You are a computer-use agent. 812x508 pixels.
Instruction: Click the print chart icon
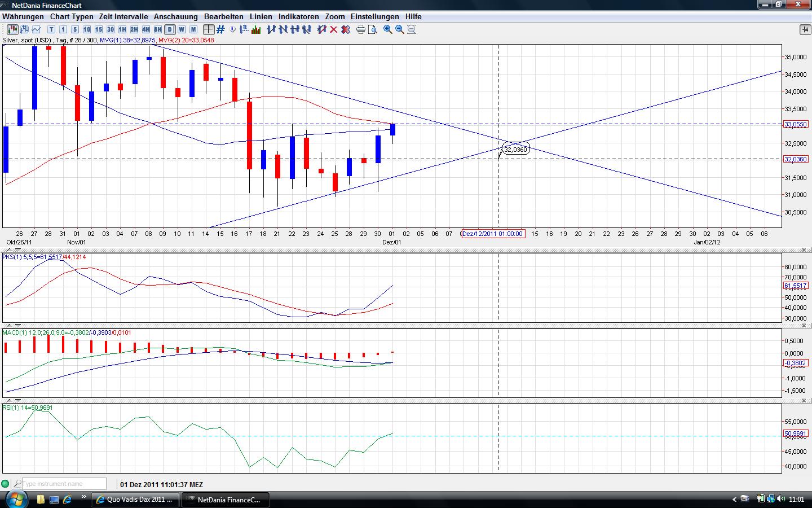(361, 29)
